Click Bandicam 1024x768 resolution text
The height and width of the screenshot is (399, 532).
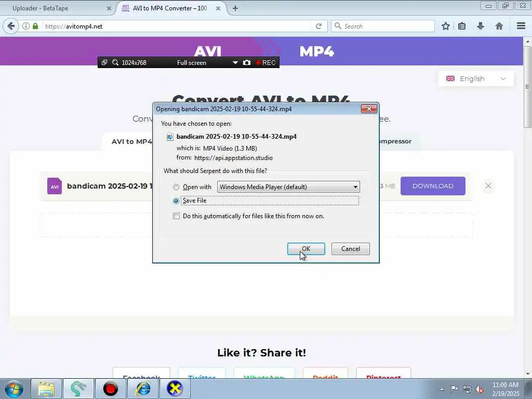click(134, 63)
